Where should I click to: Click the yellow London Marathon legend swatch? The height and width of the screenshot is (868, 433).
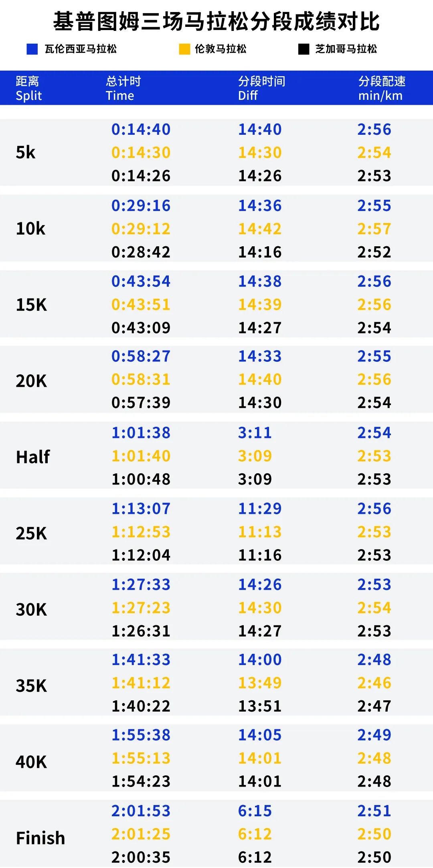[184, 49]
